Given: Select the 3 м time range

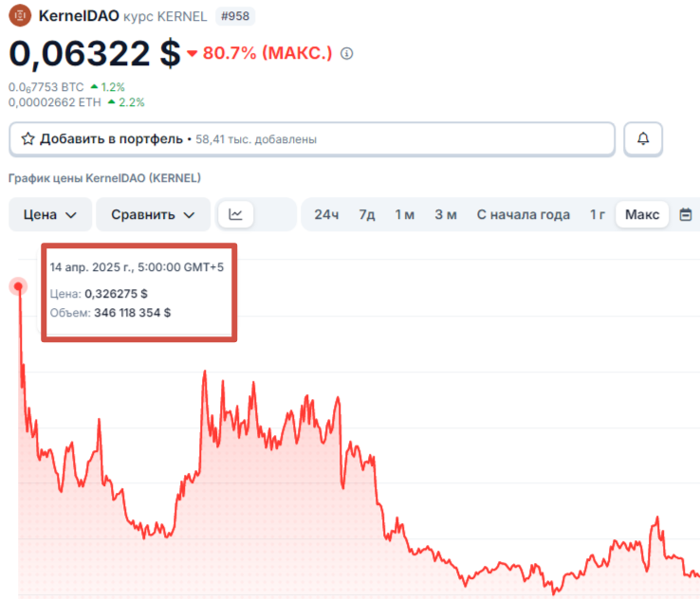Looking at the screenshot, I should tap(446, 214).
